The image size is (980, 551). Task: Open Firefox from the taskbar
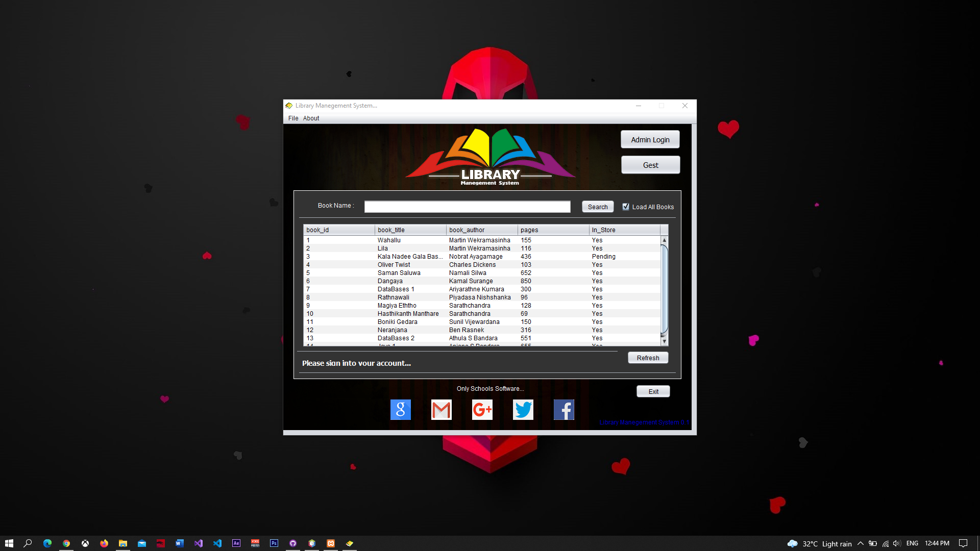pos(104,543)
